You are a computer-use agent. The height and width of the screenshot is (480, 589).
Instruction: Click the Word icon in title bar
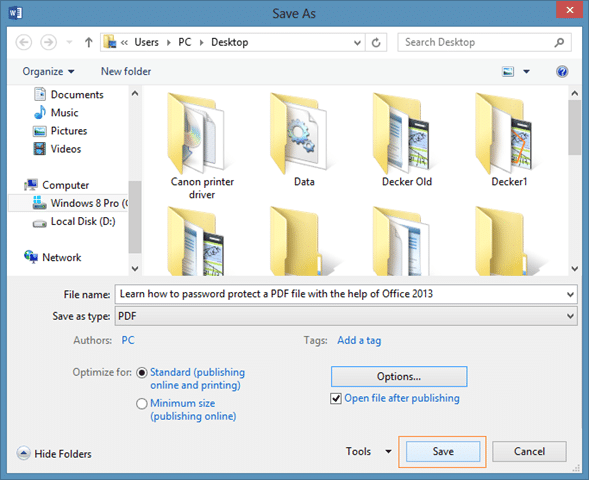(x=15, y=13)
